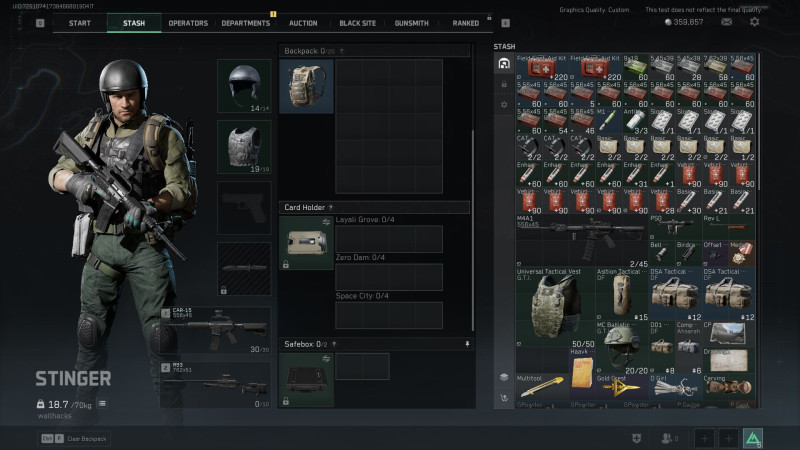The image size is (800, 450).
Task: Show Backpack help tooltip question mark
Action: pyautogui.click(x=341, y=51)
